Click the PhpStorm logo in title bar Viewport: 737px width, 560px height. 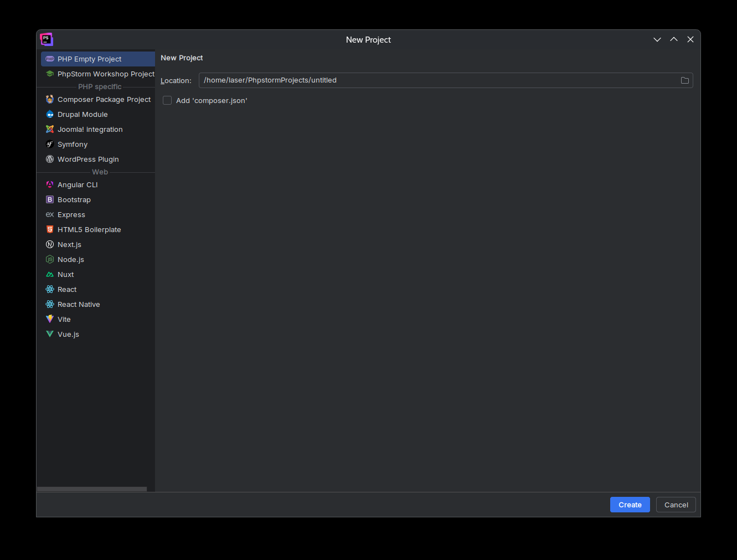(x=47, y=39)
